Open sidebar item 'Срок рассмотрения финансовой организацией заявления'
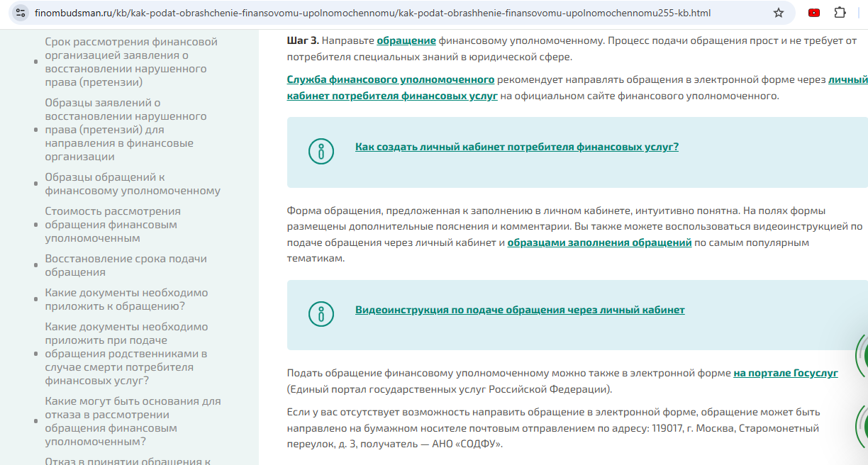868x465 pixels. tap(131, 62)
